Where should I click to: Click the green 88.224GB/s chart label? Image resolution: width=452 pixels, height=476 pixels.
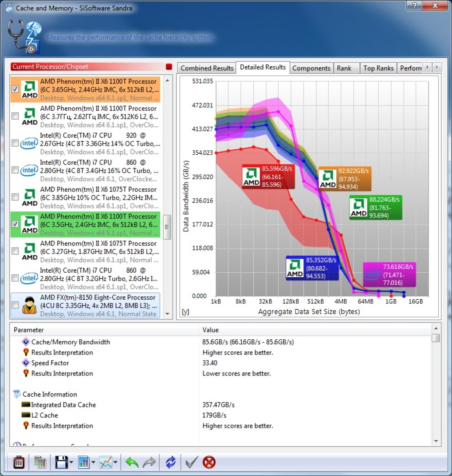point(376,207)
